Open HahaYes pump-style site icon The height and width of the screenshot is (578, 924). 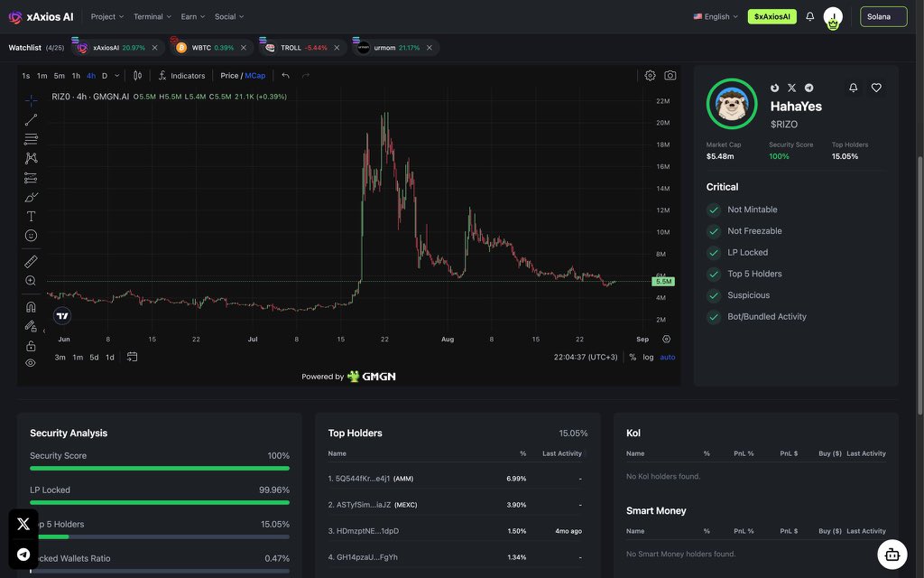coord(775,88)
